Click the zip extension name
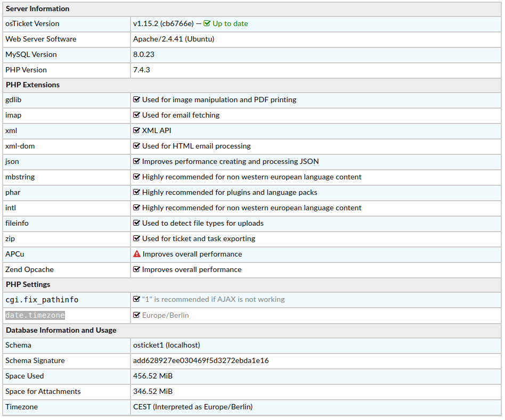 click(x=10, y=239)
